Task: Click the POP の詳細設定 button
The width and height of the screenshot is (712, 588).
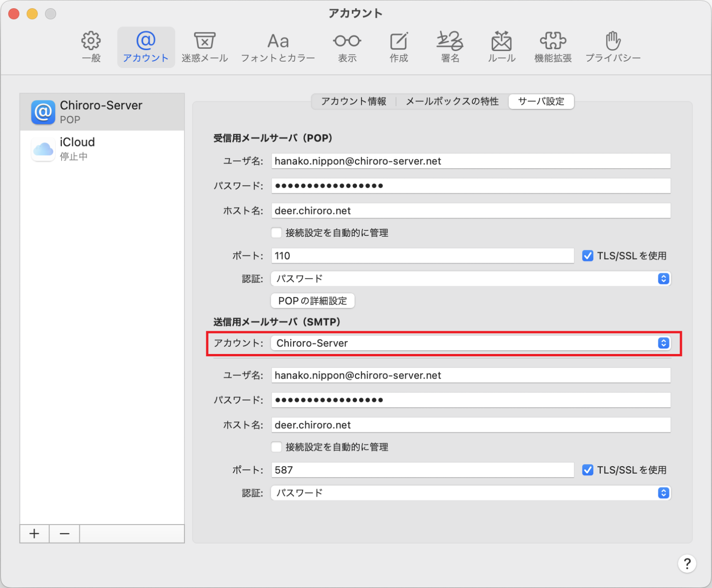Action: 312,301
